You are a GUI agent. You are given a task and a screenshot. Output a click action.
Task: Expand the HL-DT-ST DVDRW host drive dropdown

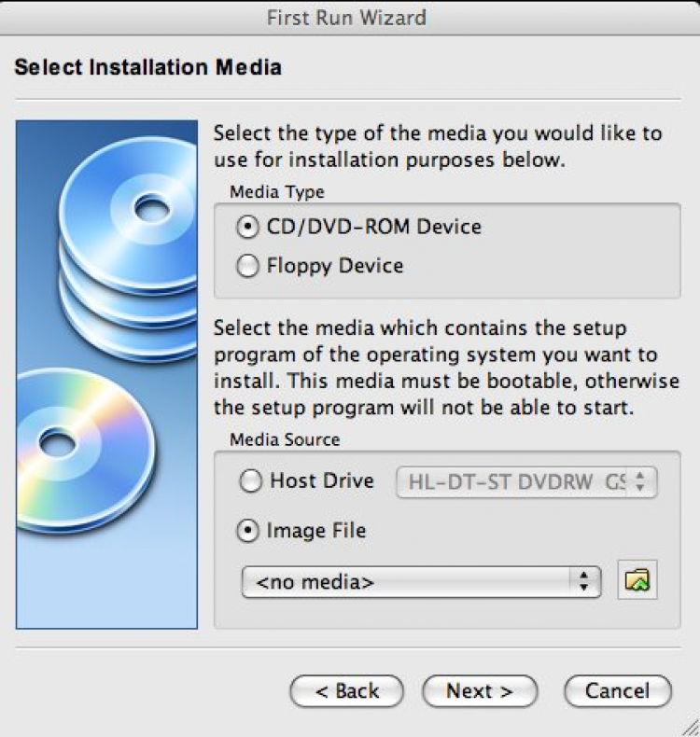coord(527,482)
